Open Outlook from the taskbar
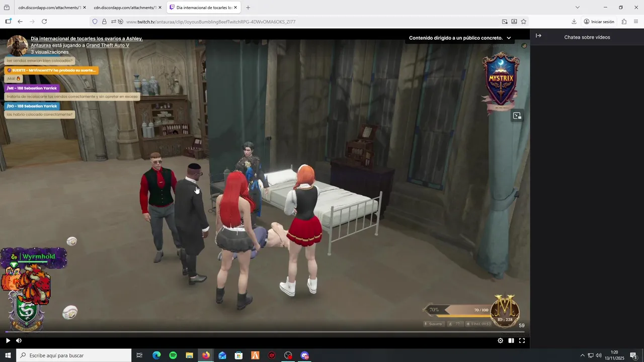Image resolution: width=644 pixels, height=362 pixels. point(222,355)
